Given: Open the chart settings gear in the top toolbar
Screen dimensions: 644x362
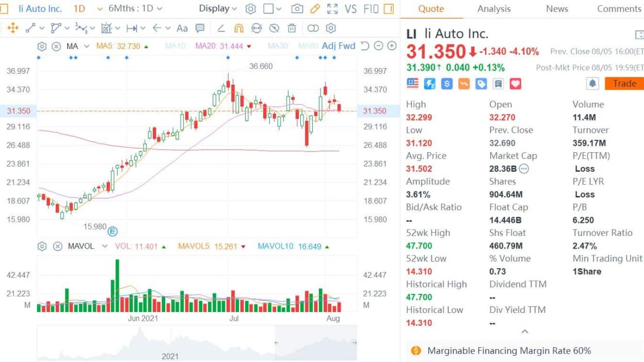Looking at the screenshot, I should pyautogui.click(x=251, y=9).
